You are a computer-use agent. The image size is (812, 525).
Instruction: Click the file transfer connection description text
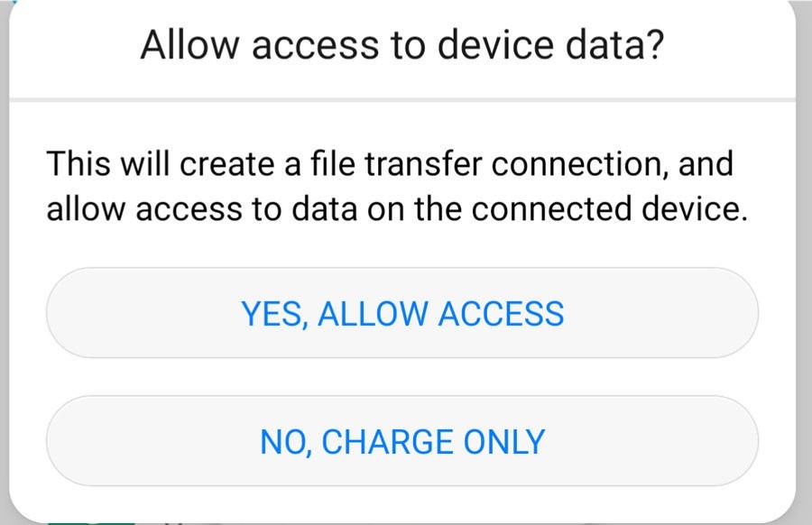(x=397, y=187)
